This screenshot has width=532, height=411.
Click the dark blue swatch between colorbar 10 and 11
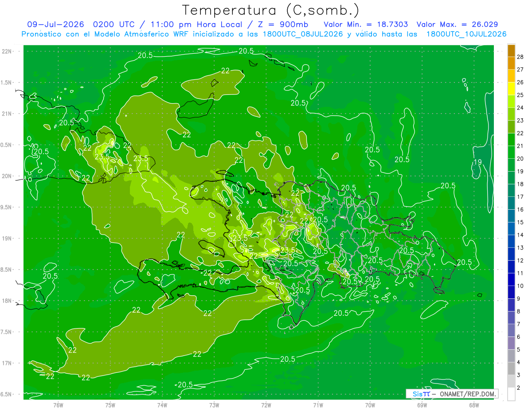pyautogui.click(x=511, y=279)
